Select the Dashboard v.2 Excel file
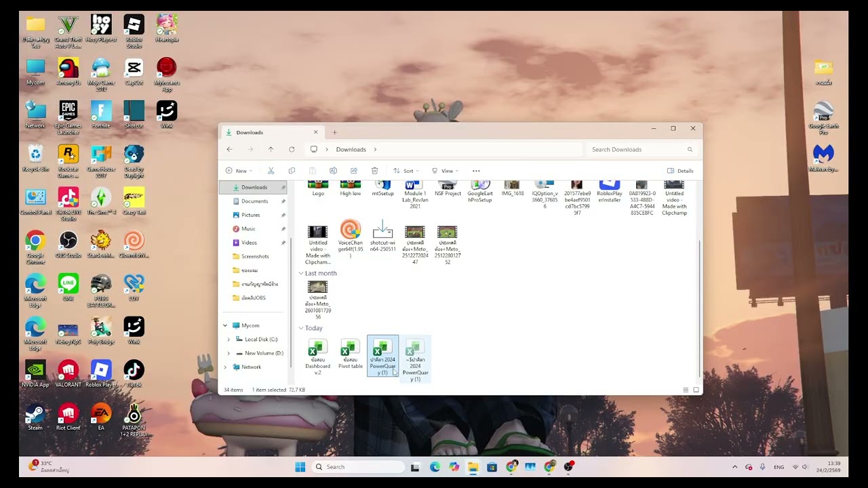Viewport: 868px width, 488px height. pos(317,357)
